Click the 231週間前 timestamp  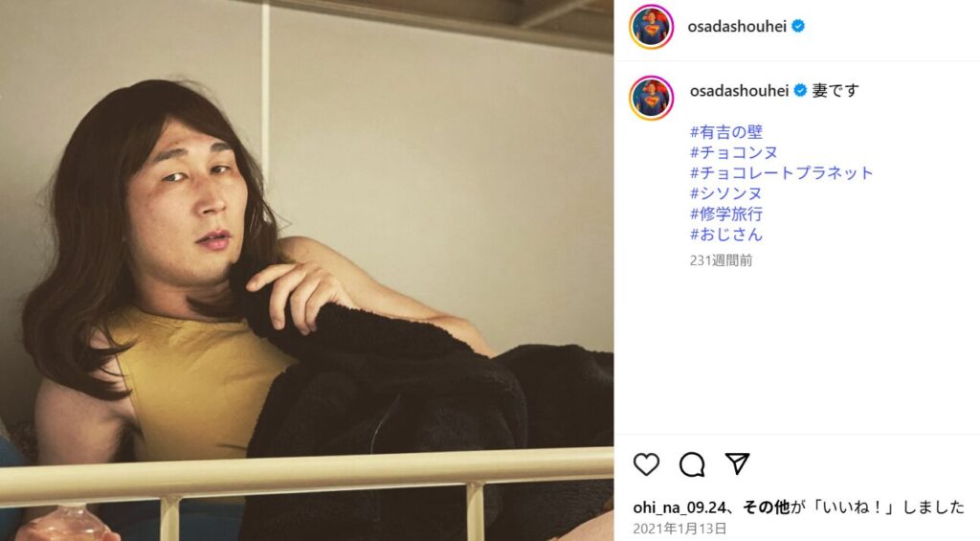(x=722, y=260)
